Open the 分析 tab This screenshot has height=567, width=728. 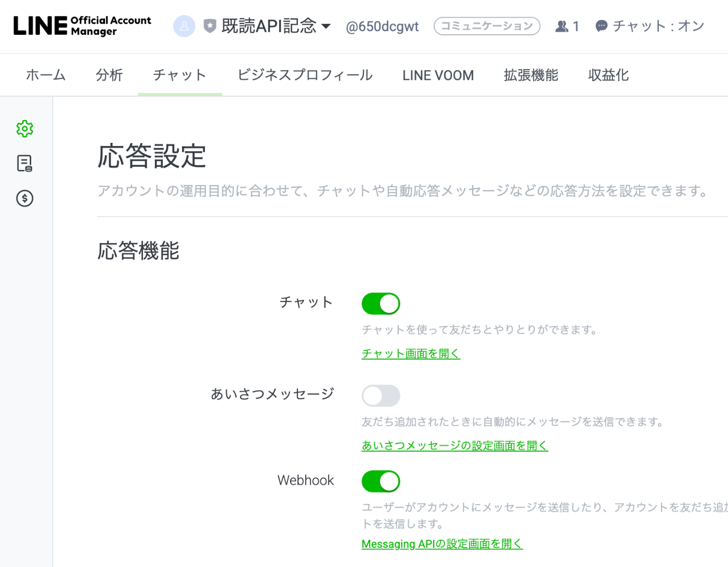pos(109,75)
